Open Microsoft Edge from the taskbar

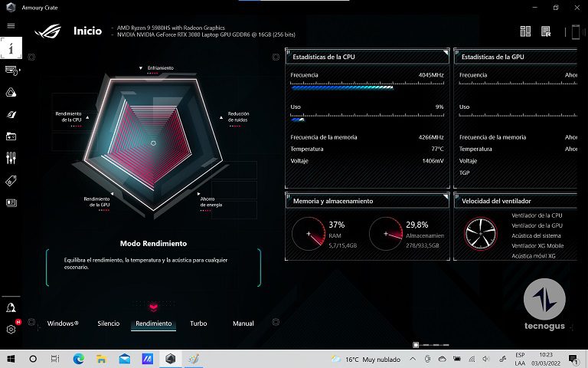click(78, 359)
